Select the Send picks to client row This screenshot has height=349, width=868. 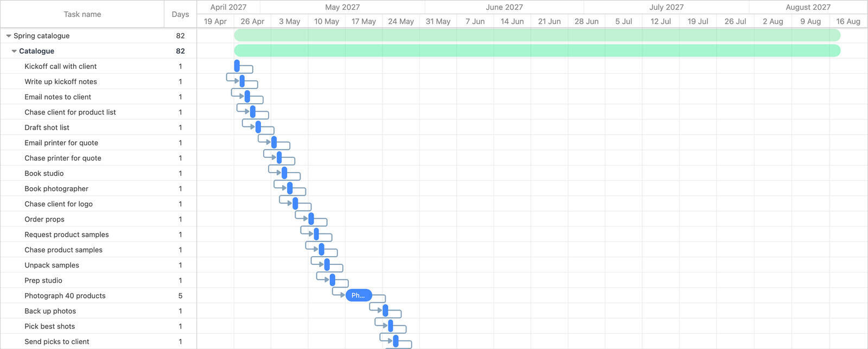click(98, 341)
